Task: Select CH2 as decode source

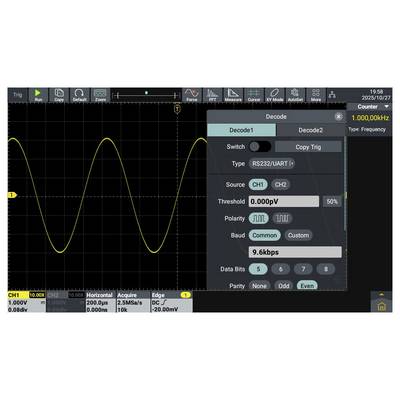Action: pos(280,185)
